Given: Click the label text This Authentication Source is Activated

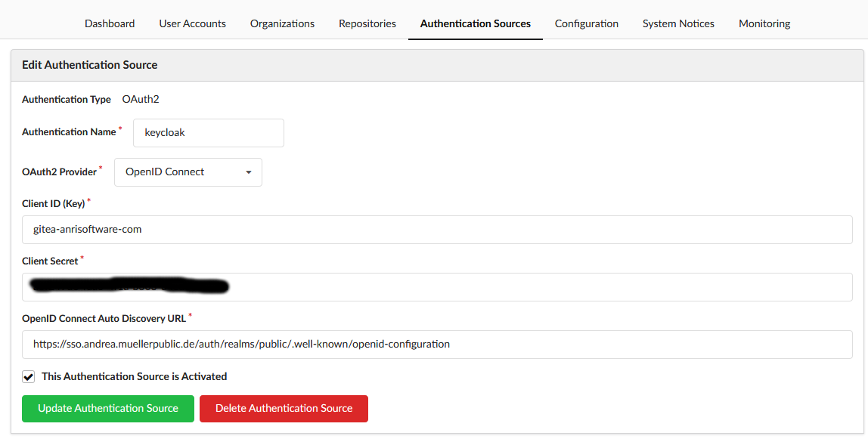Looking at the screenshot, I should pyautogui.click(x=135, y=376).
